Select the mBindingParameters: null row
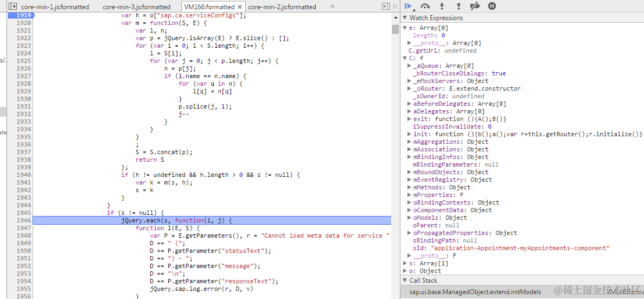The width and height of the screenshot is (644, 299). point(456,165)
